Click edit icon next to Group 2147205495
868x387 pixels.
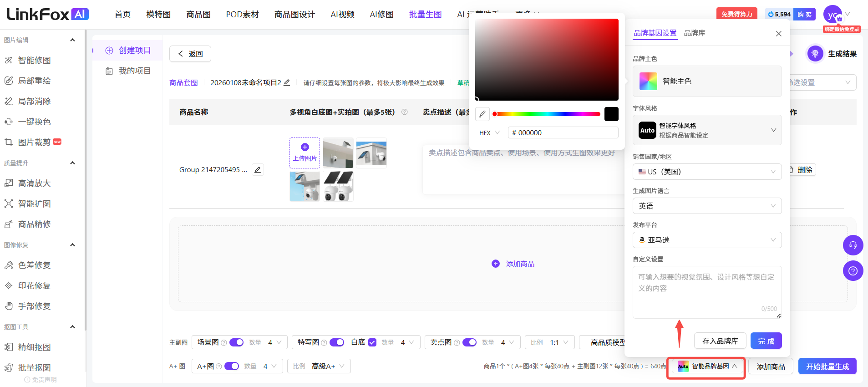tap(258, 170)
